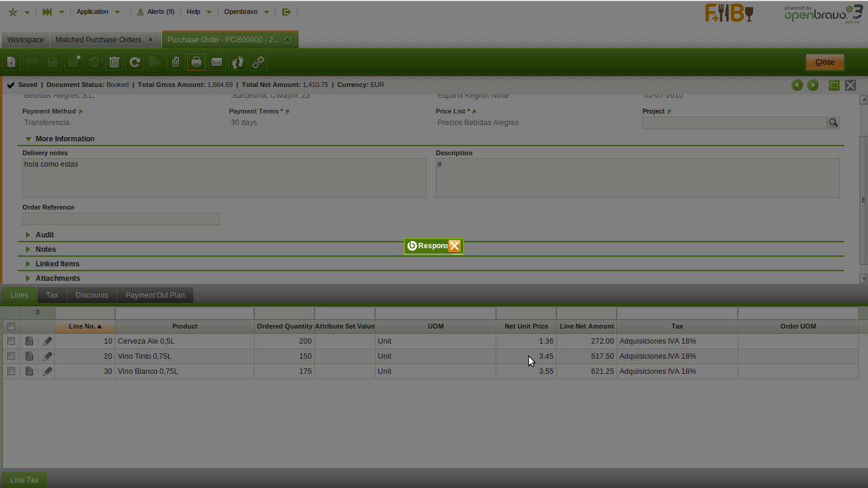Sort the grid by Line No. column header
The height and width of the screenshot is (488, 868).
pyautogui.click(x=85, y=326)
